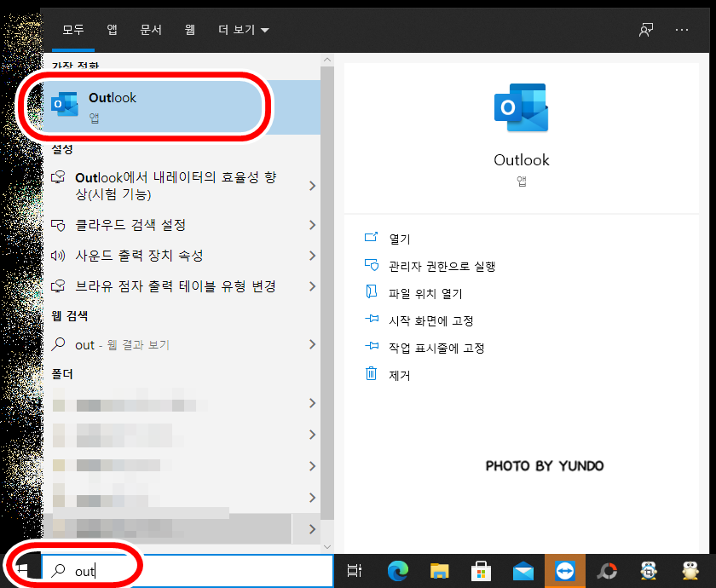Screen dimensions: 716x588
Task: Open TeamViewer from the taskbar
Action: (565, 571)
